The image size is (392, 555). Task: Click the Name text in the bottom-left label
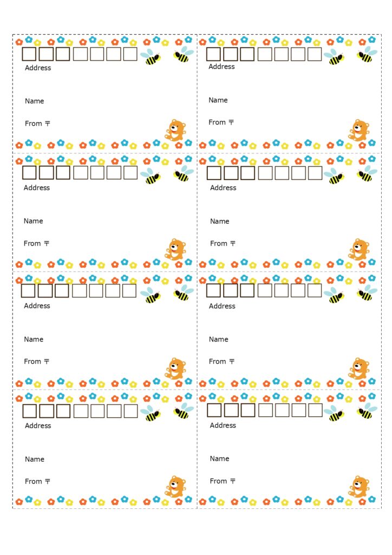pos(35,459)
